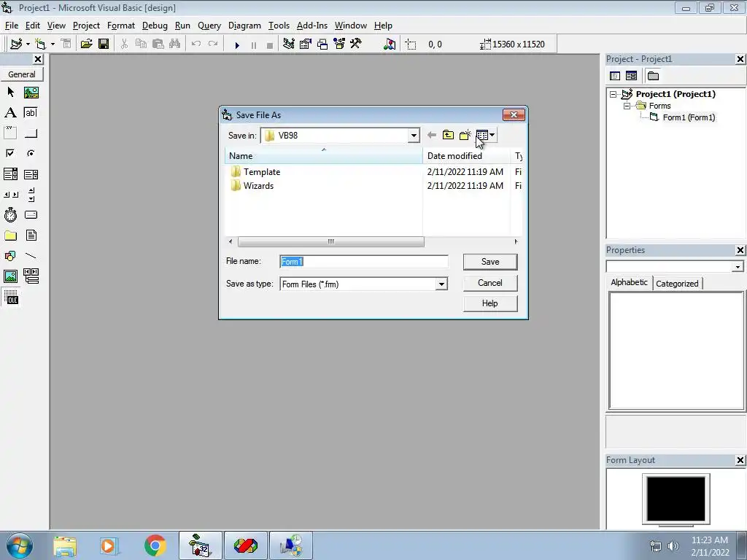The height and width of the screenshot is (560, 747).
Task: Select the Data control tool in the toolbox
Action: tap(31, 276)
